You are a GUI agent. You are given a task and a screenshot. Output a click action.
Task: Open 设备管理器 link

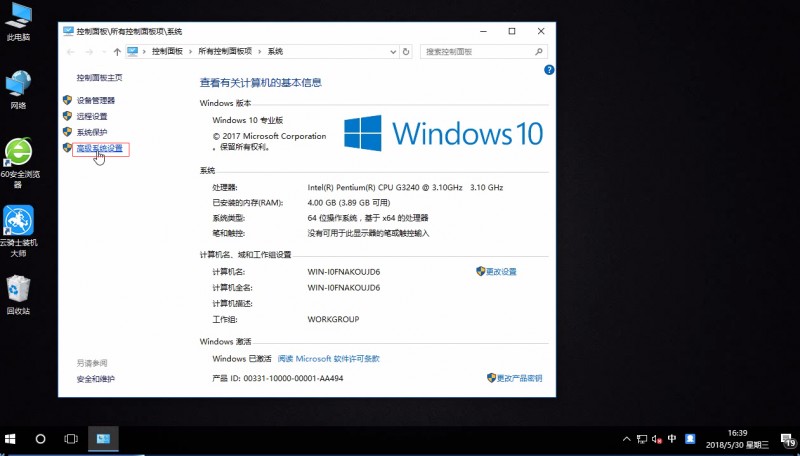pos(96,100)
